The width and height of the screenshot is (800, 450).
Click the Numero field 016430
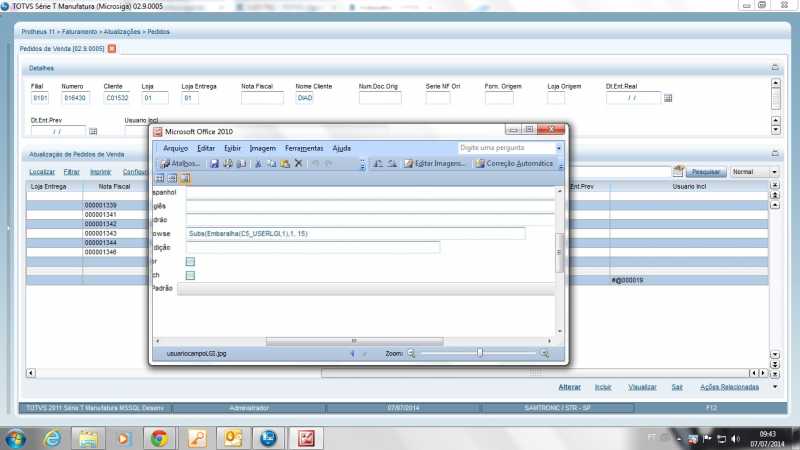pyautogui.click(x=76, y=98)
